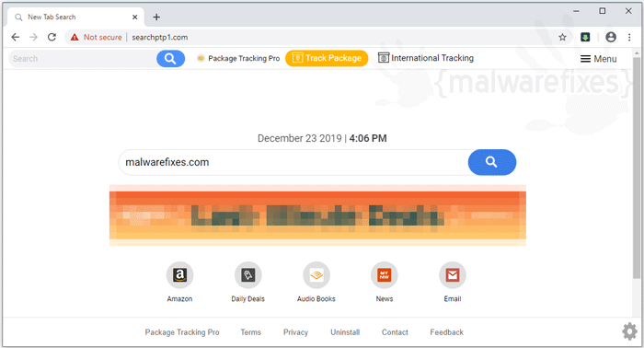Click the main search box containing malwarefixes.com
The image size is (644, 348).
point(293,162)
